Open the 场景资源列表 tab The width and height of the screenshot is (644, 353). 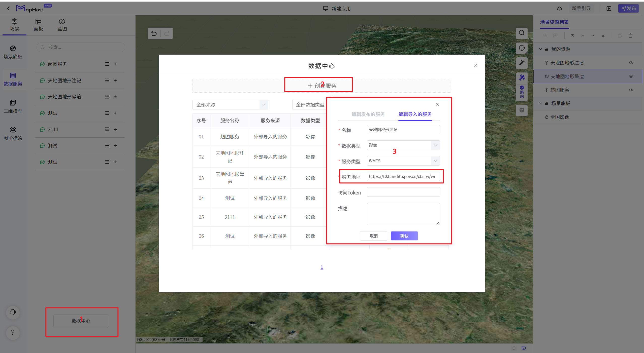point(554,22)
